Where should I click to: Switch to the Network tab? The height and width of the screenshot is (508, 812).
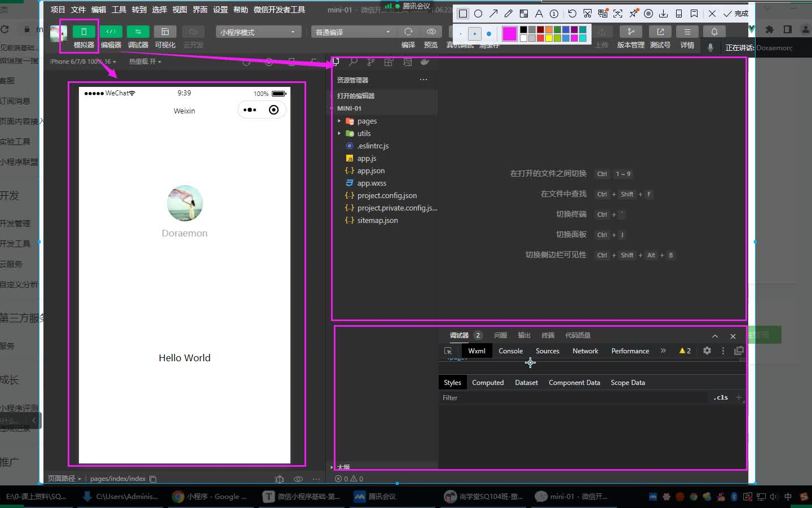[x=585, y=351]
